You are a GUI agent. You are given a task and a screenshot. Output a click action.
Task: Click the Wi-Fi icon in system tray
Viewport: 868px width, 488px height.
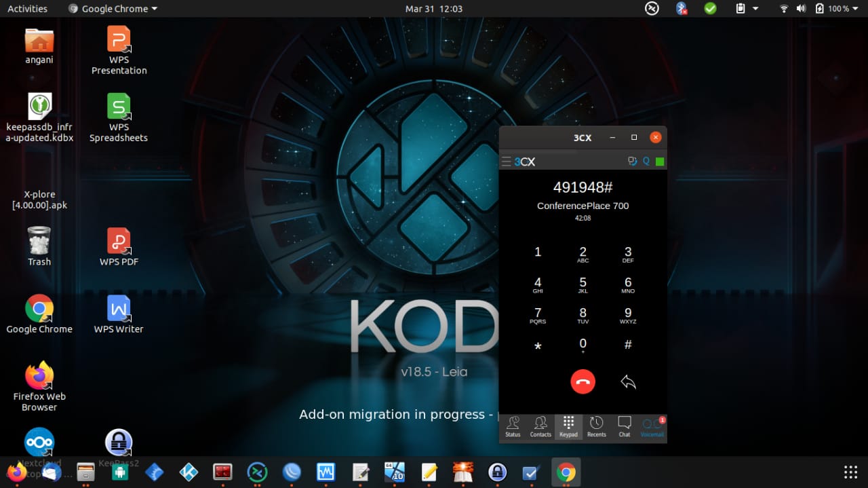pos(785,9)
